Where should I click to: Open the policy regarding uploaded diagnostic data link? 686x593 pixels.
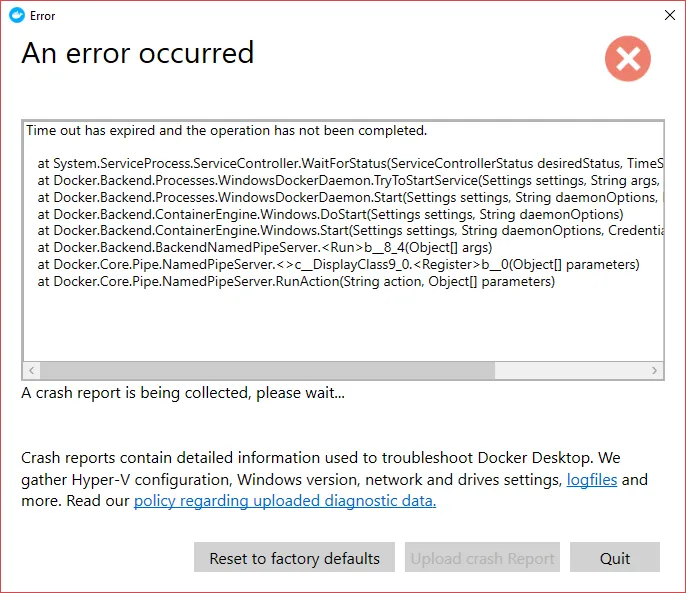click(x=285, y=501)
